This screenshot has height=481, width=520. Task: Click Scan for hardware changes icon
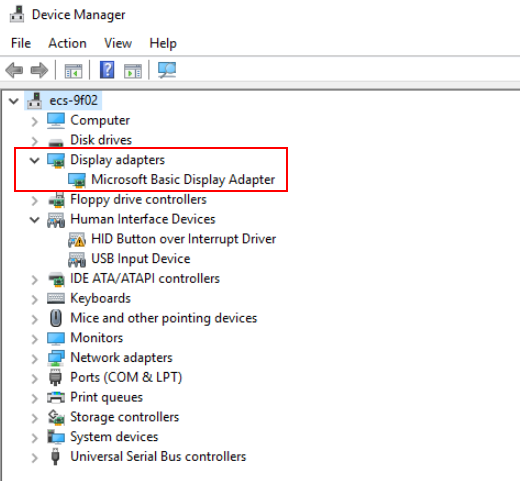tap(167, 70)
